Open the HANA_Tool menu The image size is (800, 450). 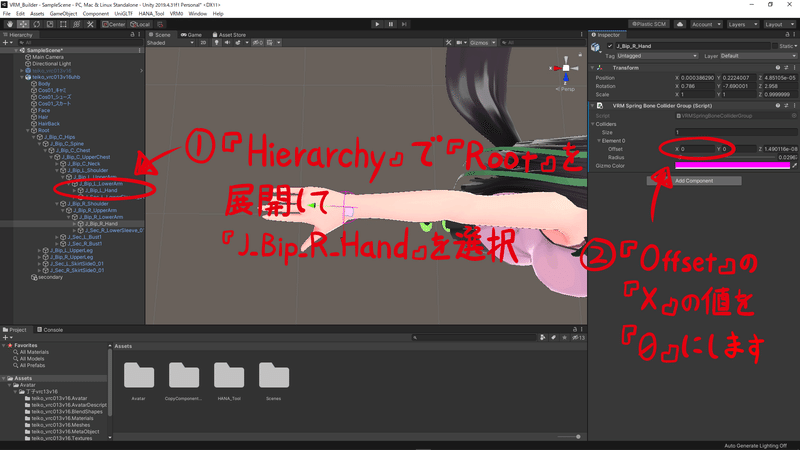[151, 14]
